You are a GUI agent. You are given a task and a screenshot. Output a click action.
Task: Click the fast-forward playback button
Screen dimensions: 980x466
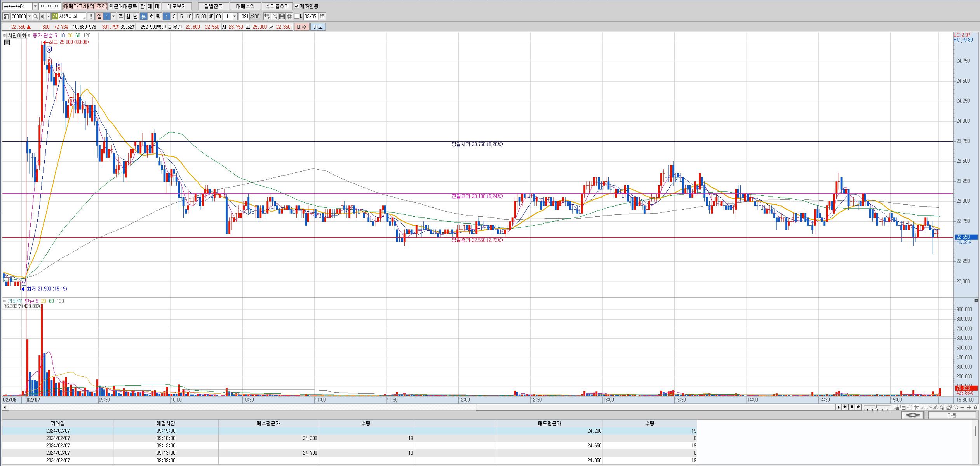pos(858,407)
